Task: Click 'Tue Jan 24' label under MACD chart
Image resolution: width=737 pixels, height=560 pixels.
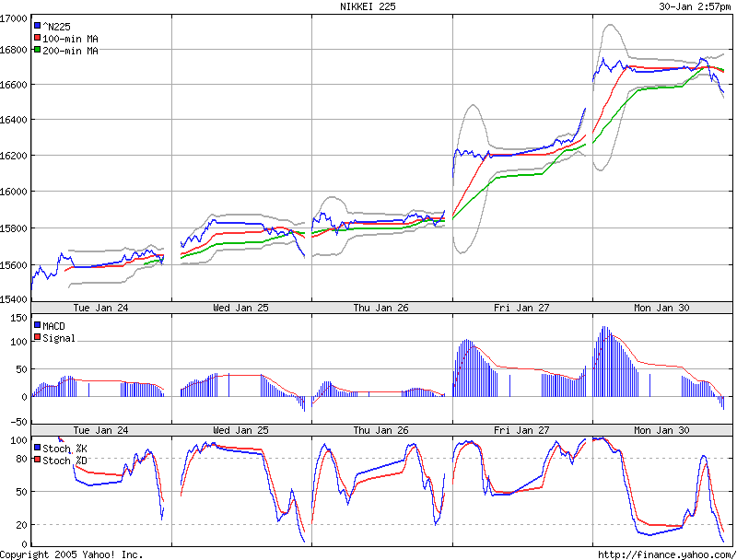Action: click(x=100, y=430)
